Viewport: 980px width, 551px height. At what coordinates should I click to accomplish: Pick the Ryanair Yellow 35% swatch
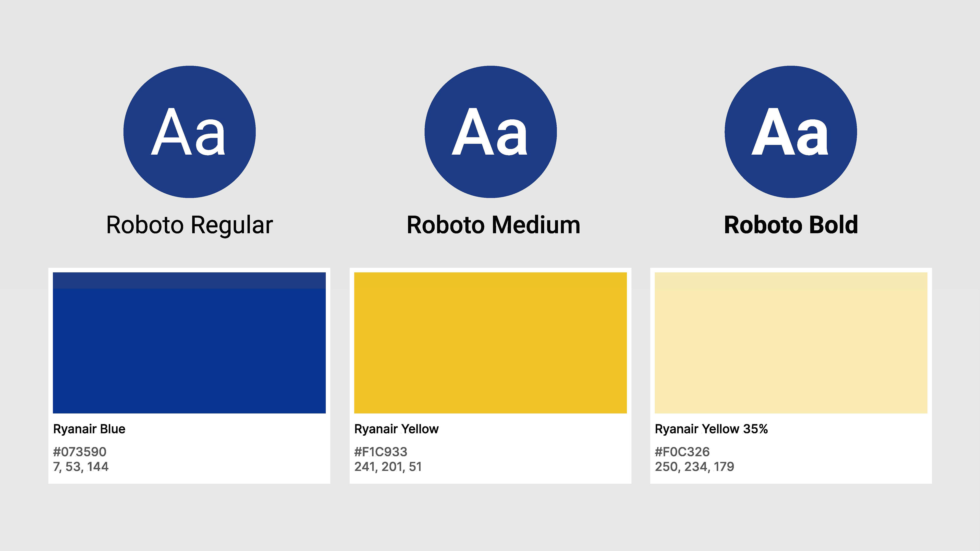point(791,343)
